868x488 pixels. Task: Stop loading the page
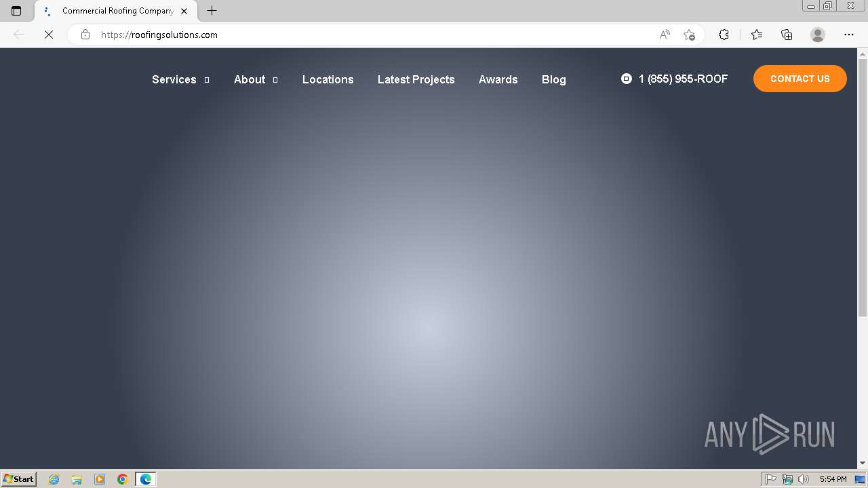(49, 35)
